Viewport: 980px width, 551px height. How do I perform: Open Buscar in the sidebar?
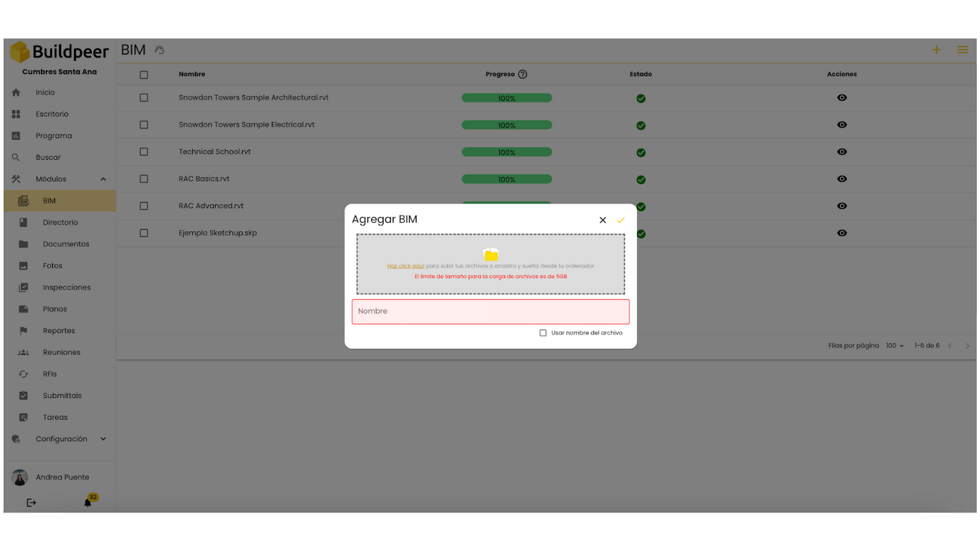coord(59,157)
